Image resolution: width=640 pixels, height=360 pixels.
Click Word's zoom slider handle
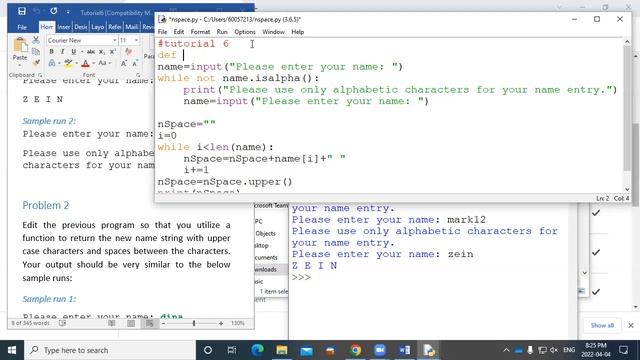pos(194,323)
